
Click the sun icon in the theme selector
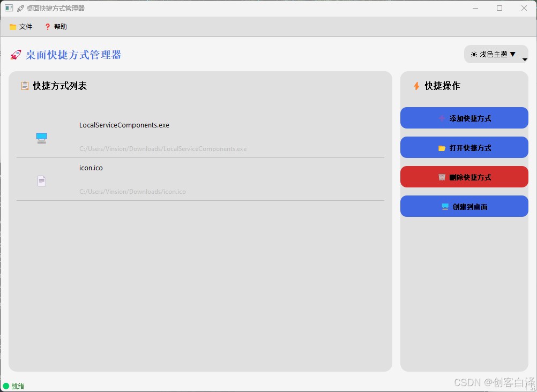tap(474, 54)
